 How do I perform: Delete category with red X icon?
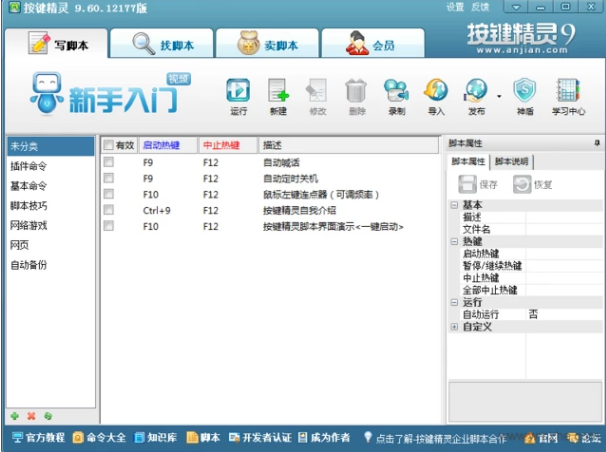(31, 416)
